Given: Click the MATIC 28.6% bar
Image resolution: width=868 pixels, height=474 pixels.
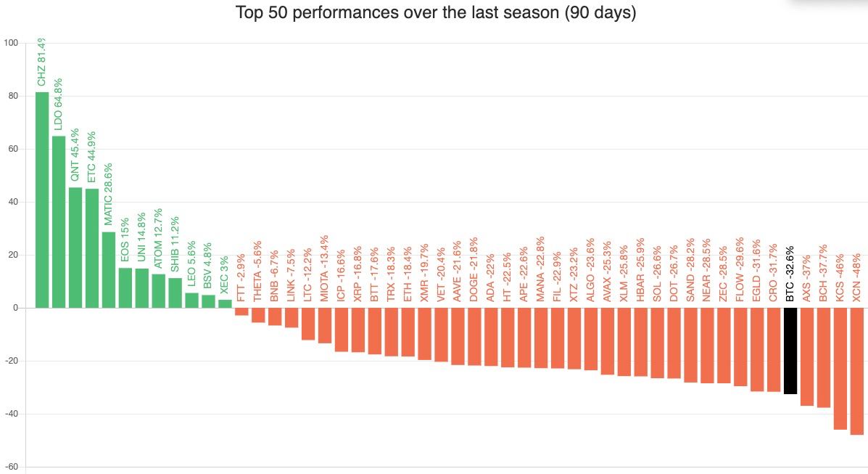Looking at the screenshot, I should [109, 269].
